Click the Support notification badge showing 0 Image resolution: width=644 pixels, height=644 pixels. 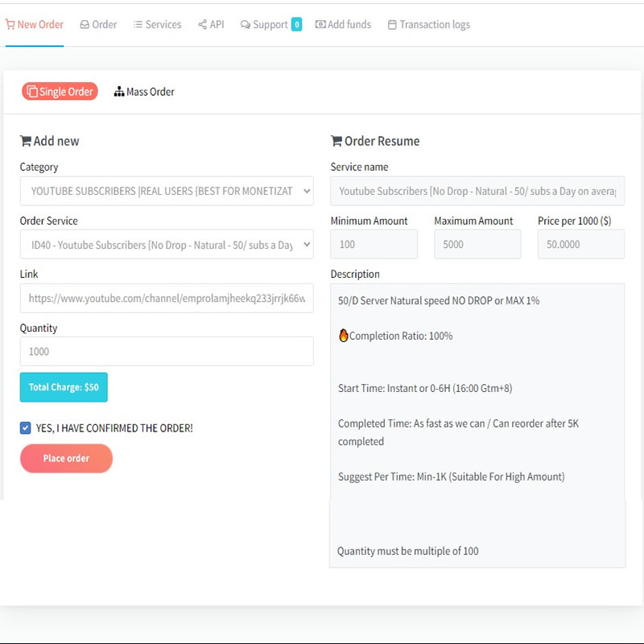coord(296,24)
